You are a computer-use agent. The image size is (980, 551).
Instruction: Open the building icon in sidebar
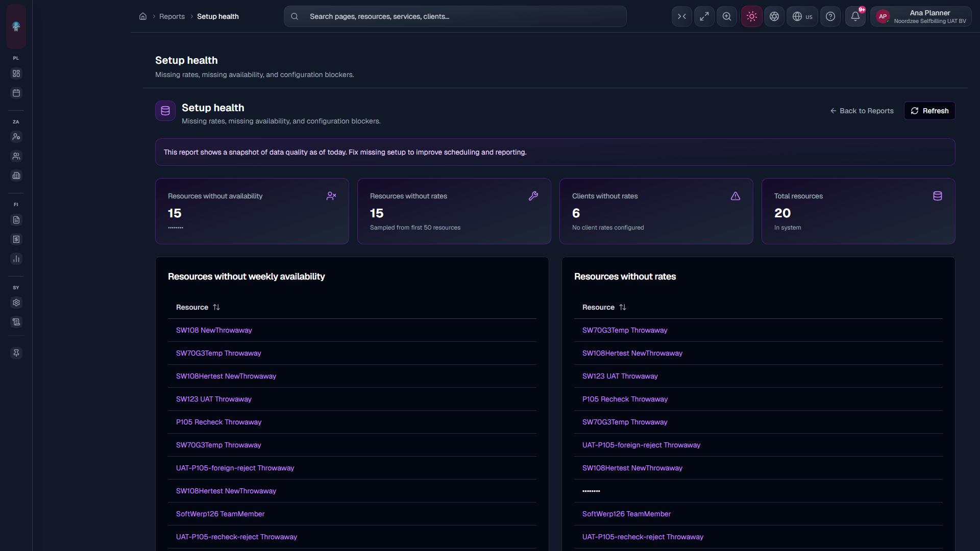click(x=16, y=176)
